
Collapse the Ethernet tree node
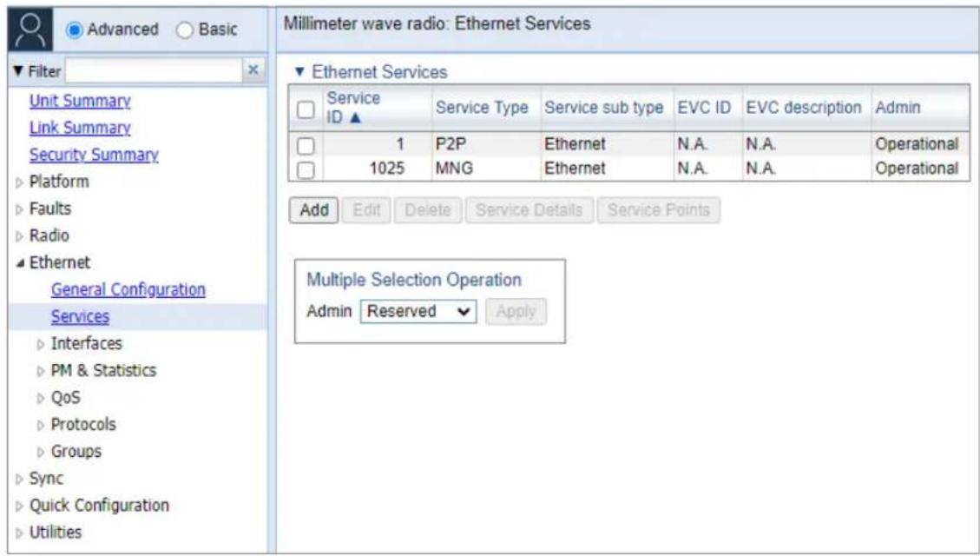[x=20, y=263]
